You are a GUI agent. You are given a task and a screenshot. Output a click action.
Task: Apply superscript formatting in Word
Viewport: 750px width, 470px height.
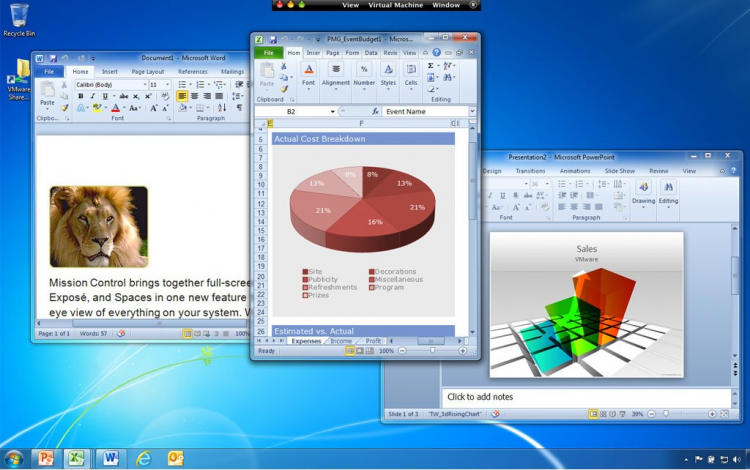tap(148, 96)
